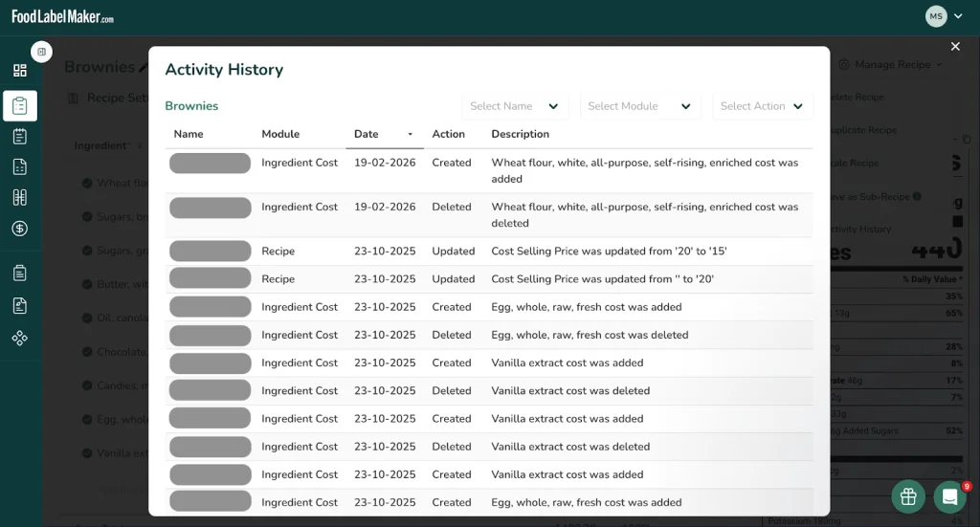The image size is (980, 527).
Task: Click the FoodLabelMaker.com logo
Action: (62, 17)
